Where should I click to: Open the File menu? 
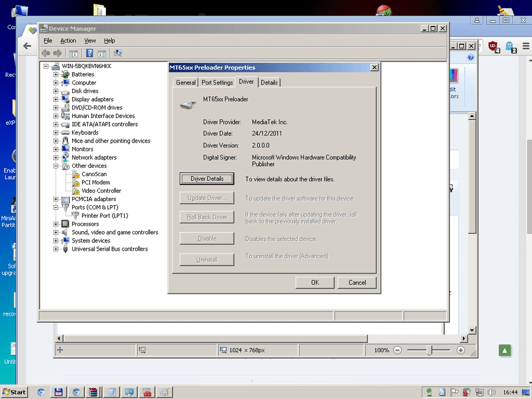pos(48,41)
